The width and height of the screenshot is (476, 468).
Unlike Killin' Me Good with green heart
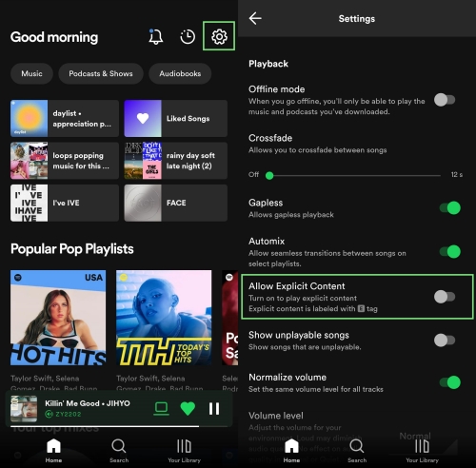[x=188, y=408]
